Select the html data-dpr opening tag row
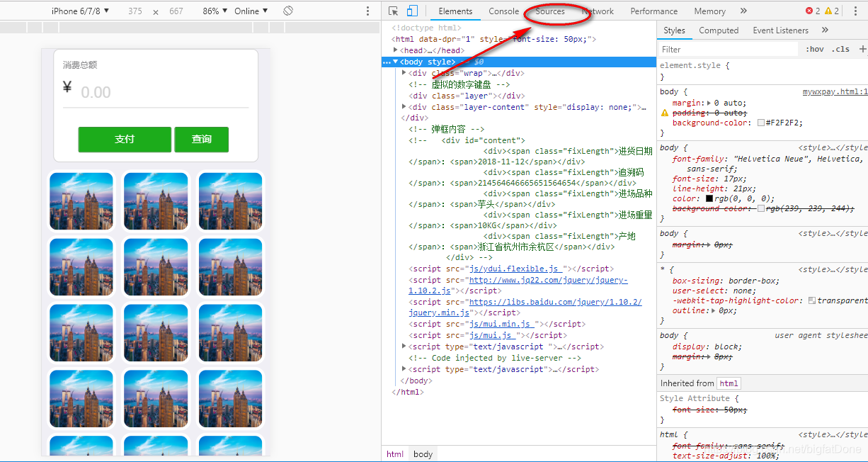Image resolution: width=868 pixels, height=462 pixels. click(495, 39)
